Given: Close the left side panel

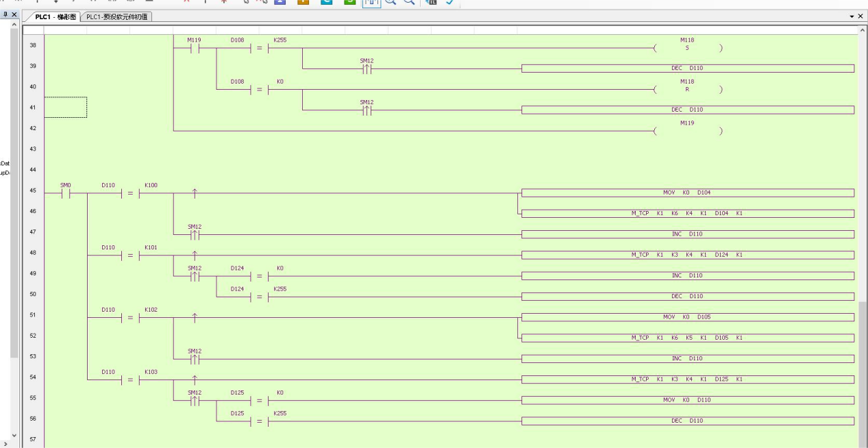Looking at the screenshot, I should click(x=14, y=15).
